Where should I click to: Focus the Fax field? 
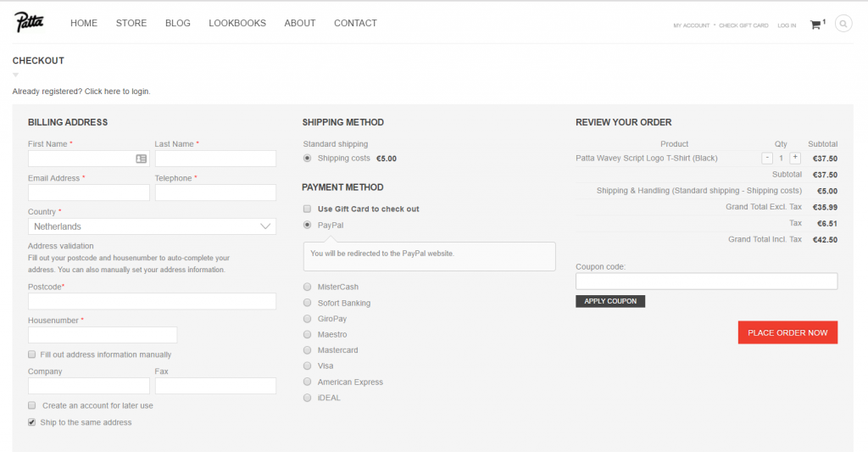click(x=215, y=386)
